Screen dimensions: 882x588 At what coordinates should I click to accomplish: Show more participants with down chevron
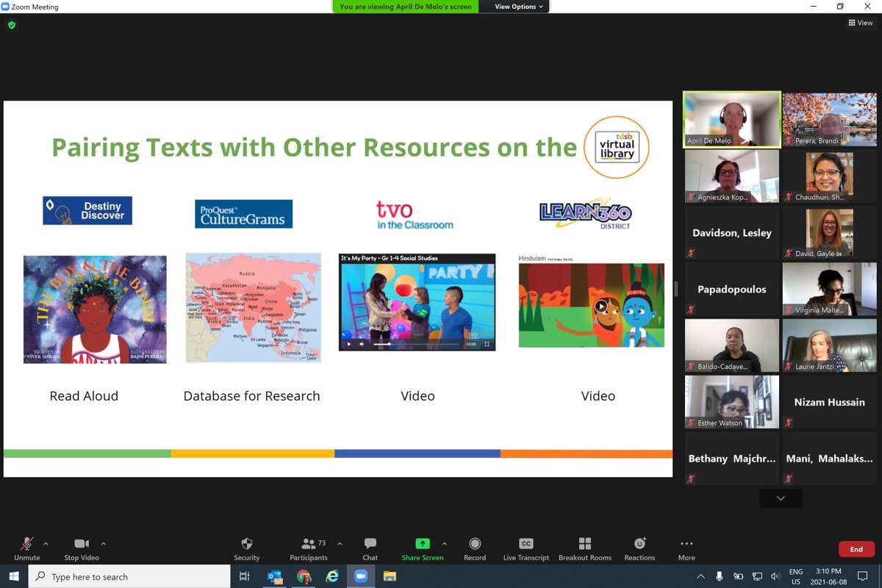pyautogui.click(x=781, y=498)
